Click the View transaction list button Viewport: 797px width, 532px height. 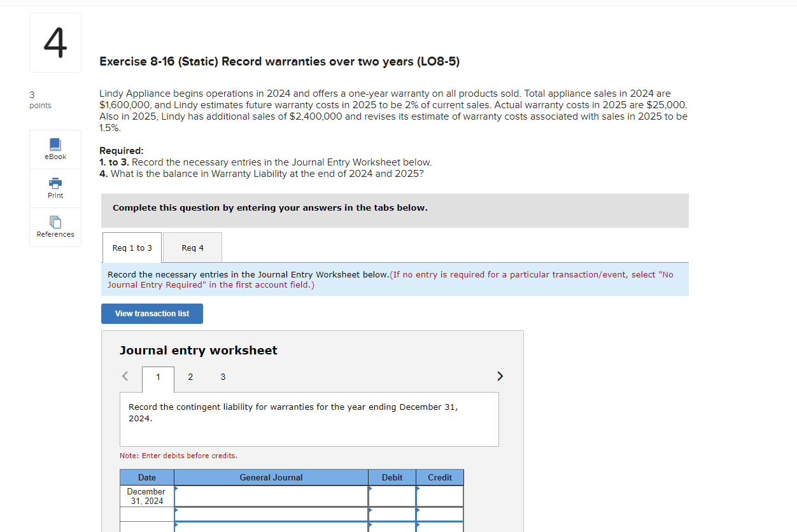(x=152, y=313)
